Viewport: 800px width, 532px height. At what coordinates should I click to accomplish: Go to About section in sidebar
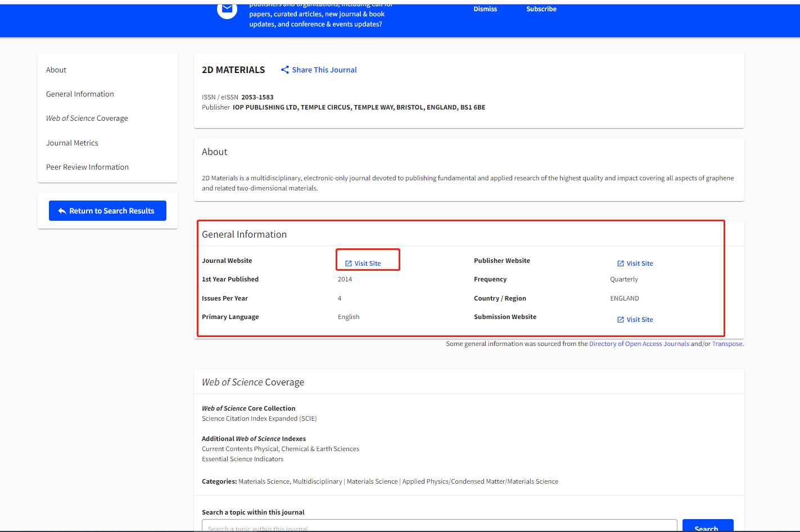coord(56,70)
